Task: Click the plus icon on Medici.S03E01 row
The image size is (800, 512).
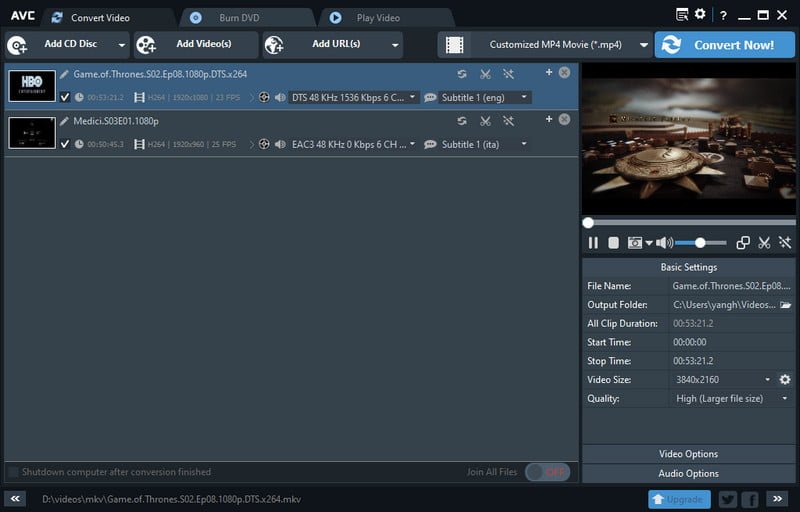Action: 549,119
